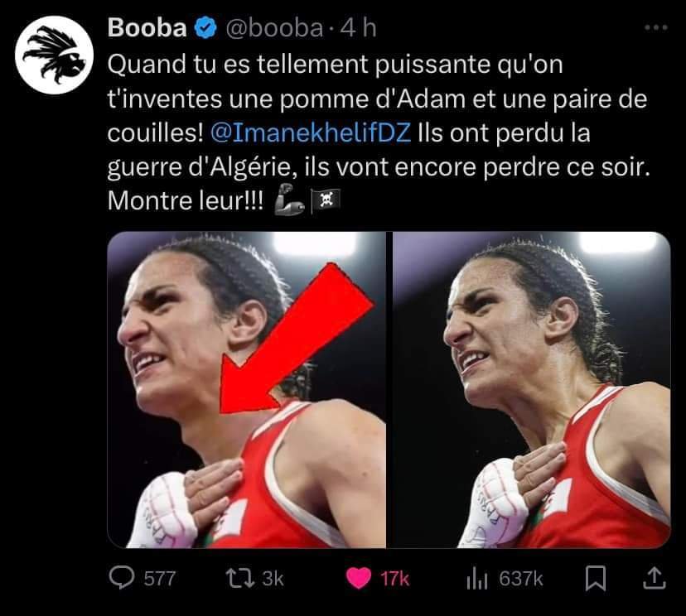Open the three-dot more options menu
This screenshot has width=686, height=616.
(656, 27)
